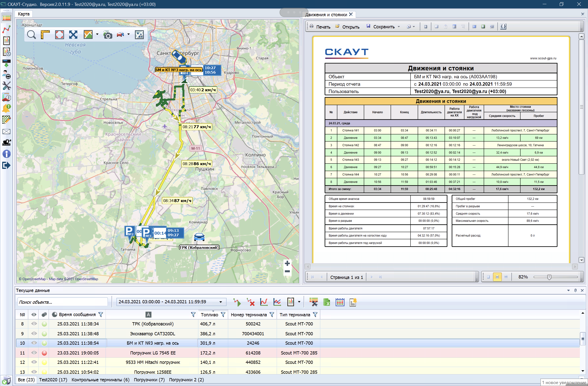Toggle visibility eye for БМ и КТ №3 row
The image size is (588, 386).
34,343
